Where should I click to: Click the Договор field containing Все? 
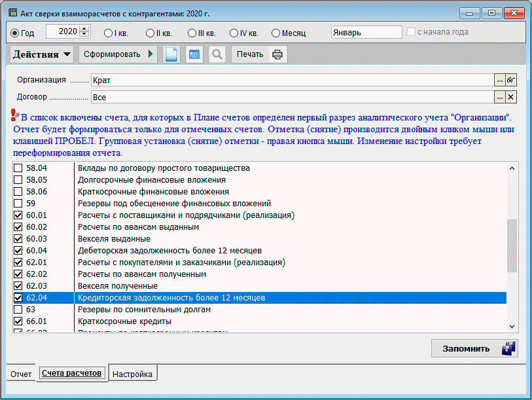pos(293,97)
